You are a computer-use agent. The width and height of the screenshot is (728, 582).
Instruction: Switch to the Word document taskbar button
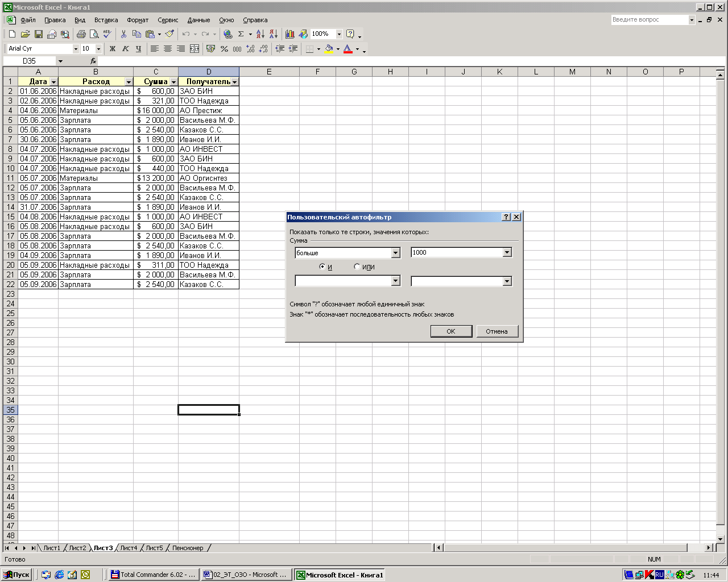click(246, 575)
